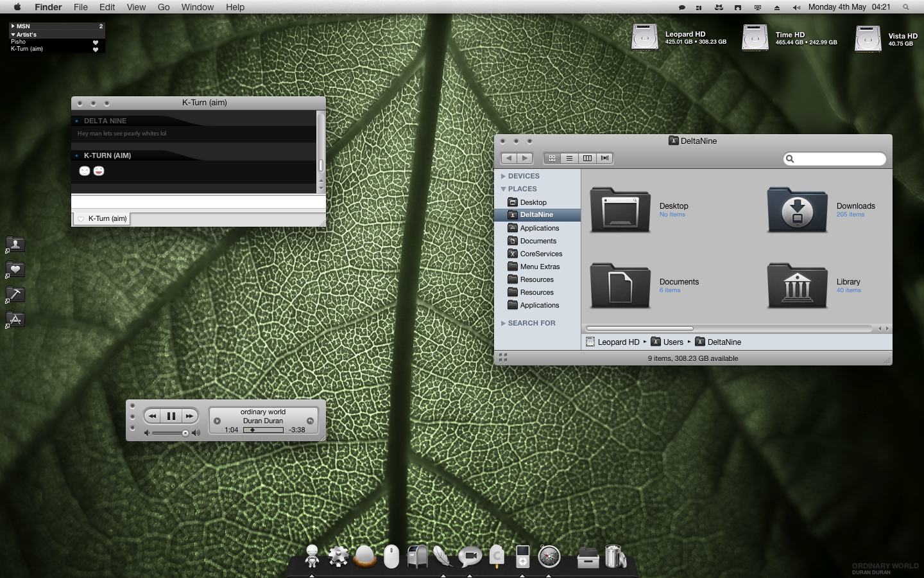The height and width of the screenshot is (578, 924).
Task: Open the Library folder icon
Action: pyautogui.click(x=798, y=286)
